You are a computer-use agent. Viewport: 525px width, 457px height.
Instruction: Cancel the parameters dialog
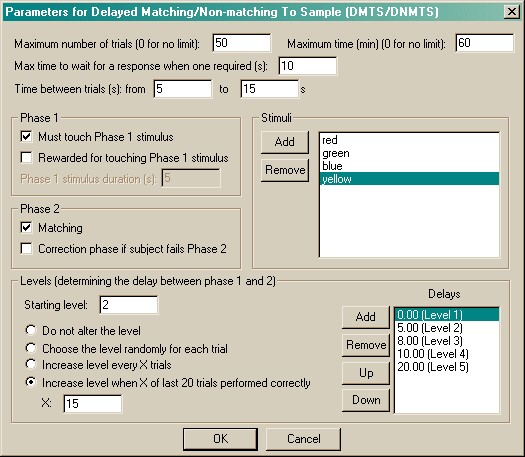(303, 439)
